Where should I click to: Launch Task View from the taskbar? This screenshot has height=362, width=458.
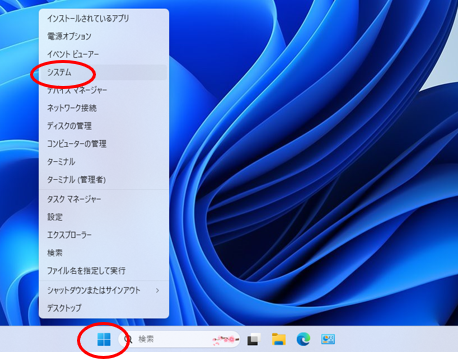coord(254,339)
